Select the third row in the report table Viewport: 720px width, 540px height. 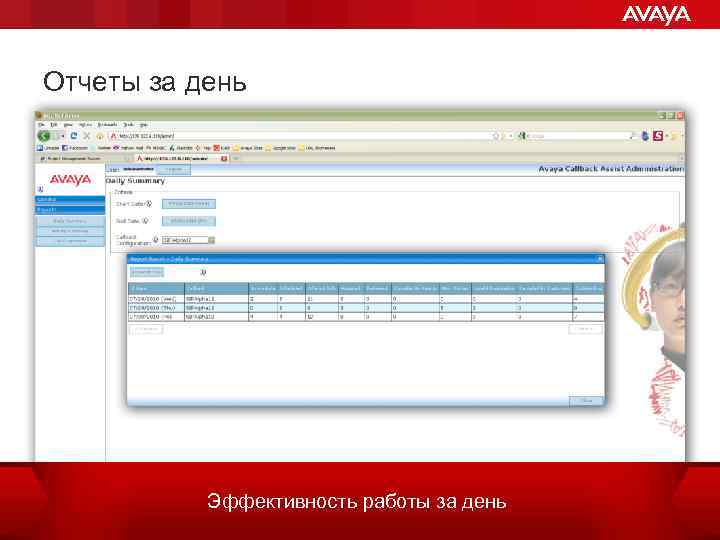[366, 317]
